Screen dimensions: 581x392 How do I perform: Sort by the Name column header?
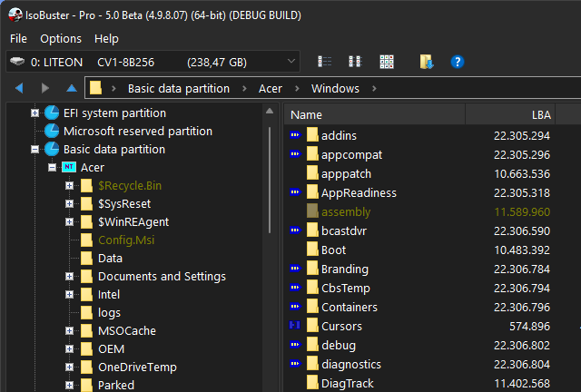pos(374,114)
